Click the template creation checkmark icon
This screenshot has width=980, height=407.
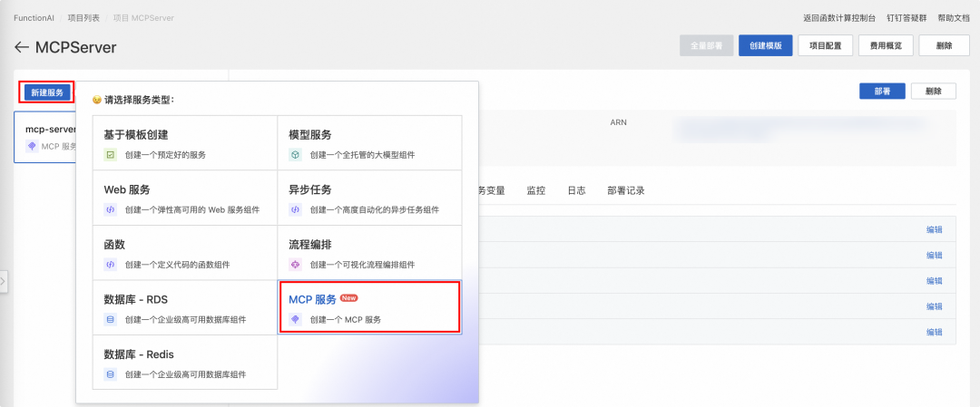click(111, 155)
